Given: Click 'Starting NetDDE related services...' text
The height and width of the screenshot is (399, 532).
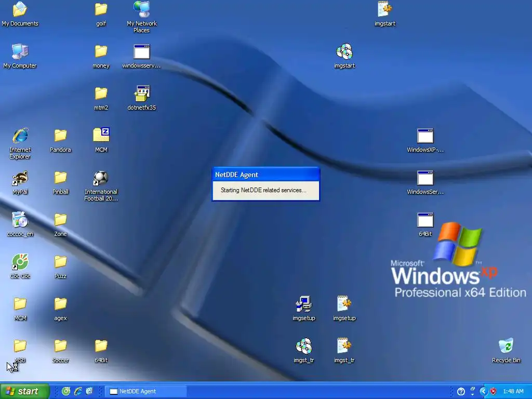Looking at the screenshot, I should click(263, 190).
